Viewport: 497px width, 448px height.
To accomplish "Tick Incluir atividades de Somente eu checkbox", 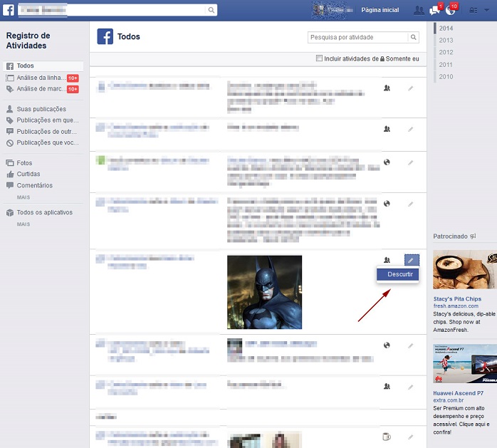I will (x=319, y=58).
